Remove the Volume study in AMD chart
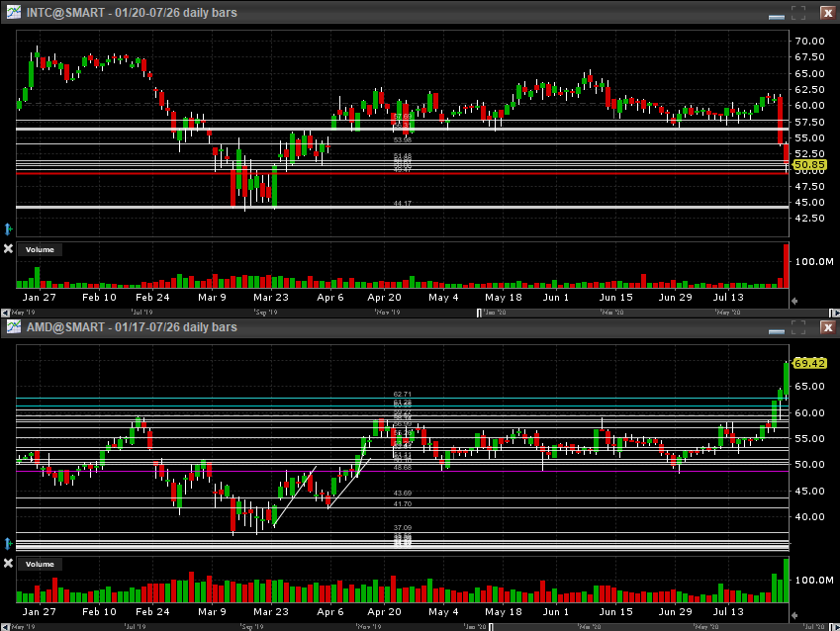 tap(8, 563)
